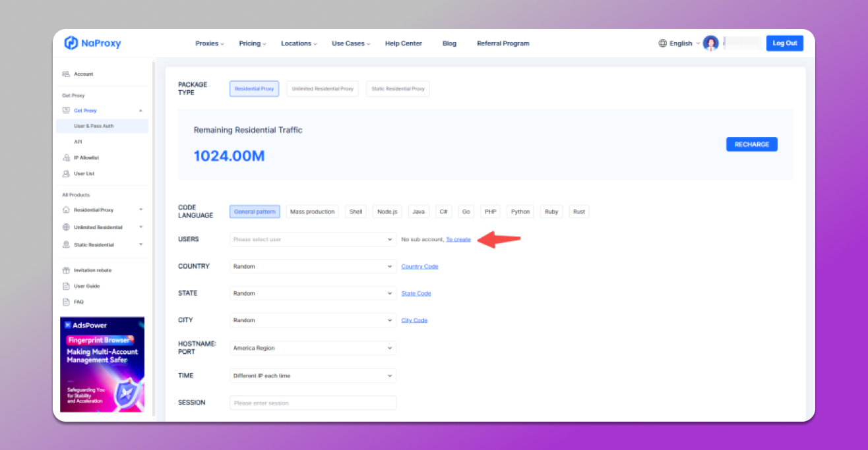Select User & Pass Auth sidebar item

[x=102, y=126]
